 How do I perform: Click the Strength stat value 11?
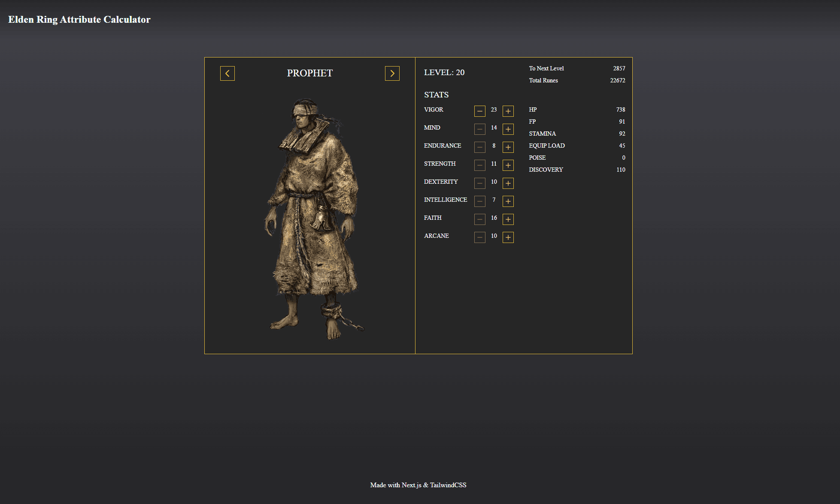pyautogui.click(x=494, y=164)
